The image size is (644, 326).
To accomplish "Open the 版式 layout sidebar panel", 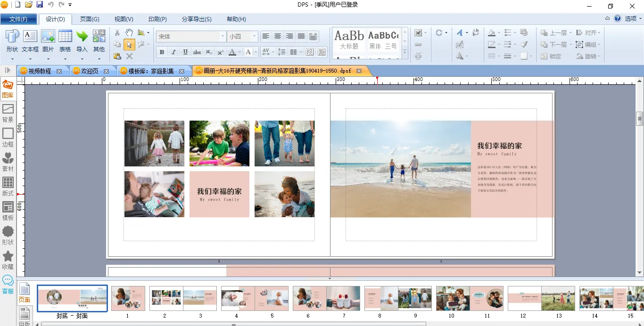I will coord(8,187).
